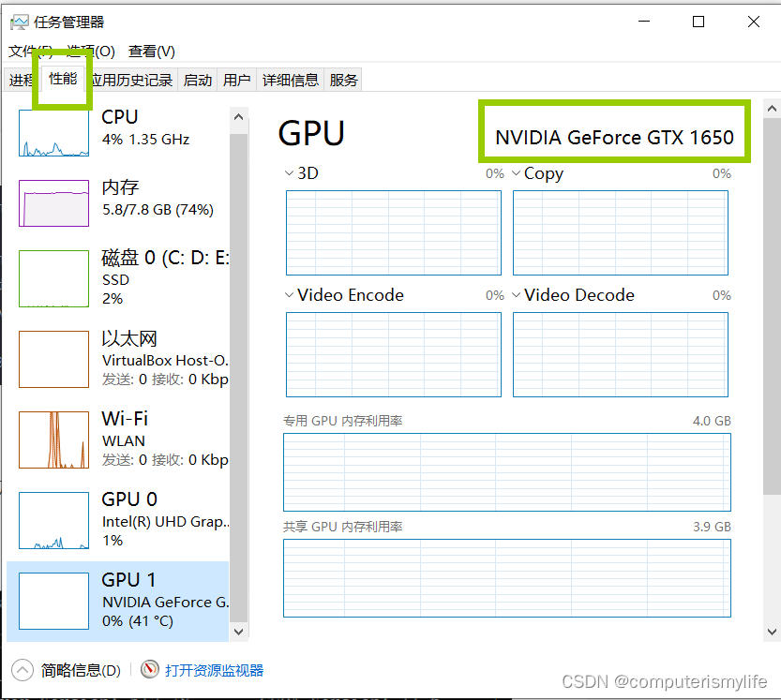Click sidebar scroll down arrow
This screenshot has width=781, height=700.
(x=238, y=632)
